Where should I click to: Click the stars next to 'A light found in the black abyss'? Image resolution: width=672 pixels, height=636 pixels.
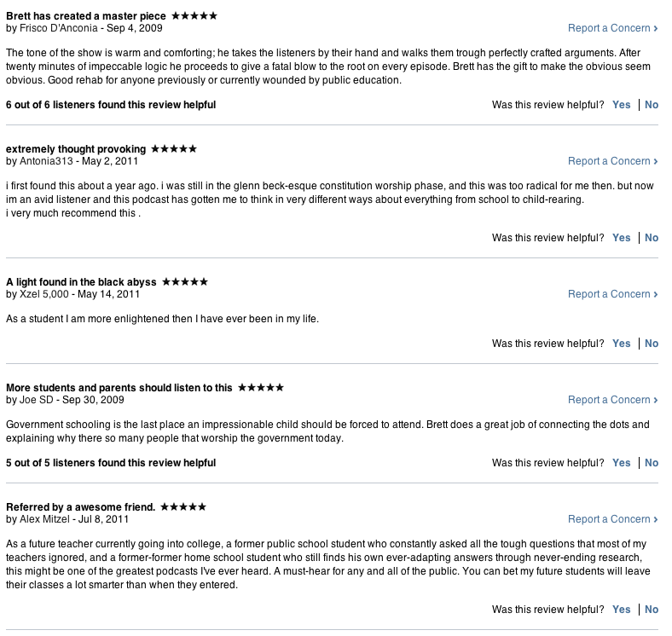[x=185, y=281]
